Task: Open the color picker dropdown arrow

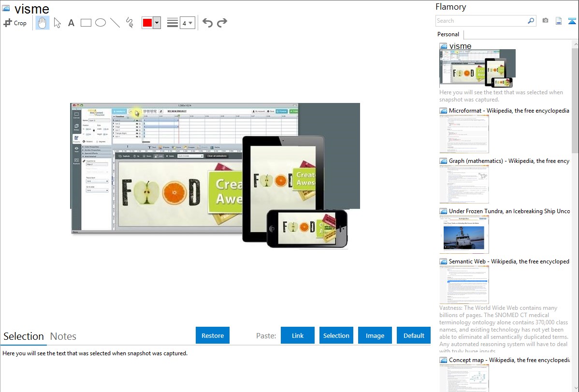Action: point(157,23)
